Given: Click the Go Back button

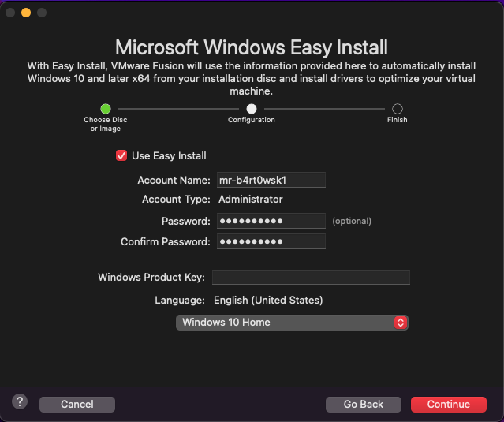Looking at the screenshot, I should click(x=364, y=405).
